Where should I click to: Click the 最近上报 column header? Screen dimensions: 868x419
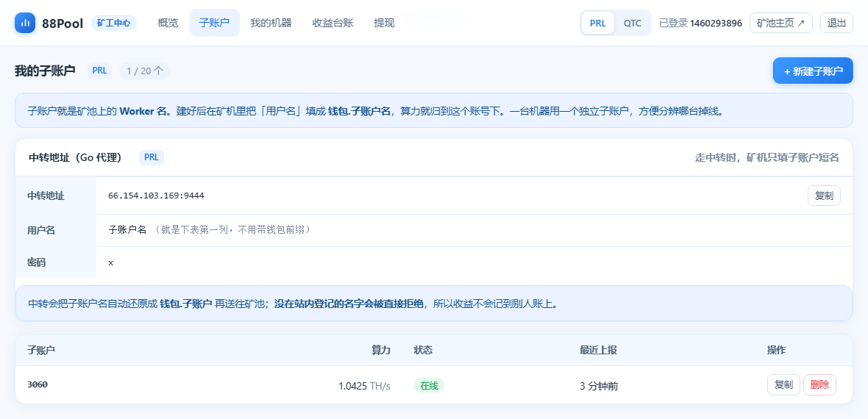point(598,350)
